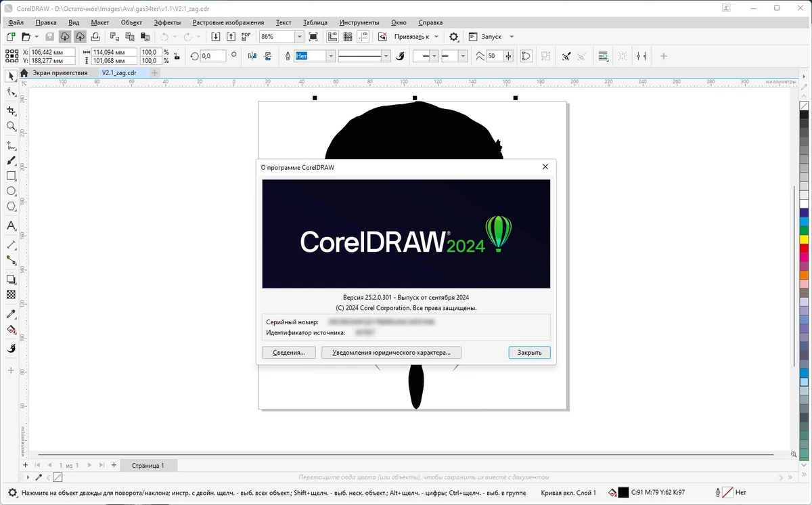The image size is (812, 505).
Task: Select the Rectangle tool
Action: (x=11, y=176)
